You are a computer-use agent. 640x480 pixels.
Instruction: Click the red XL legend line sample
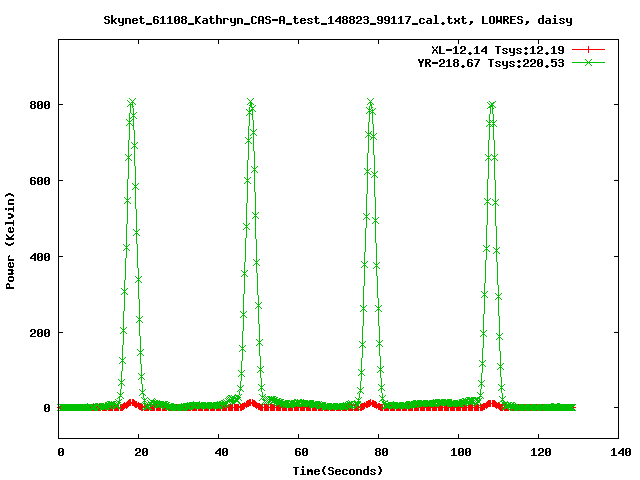click(x=588, y=50)
